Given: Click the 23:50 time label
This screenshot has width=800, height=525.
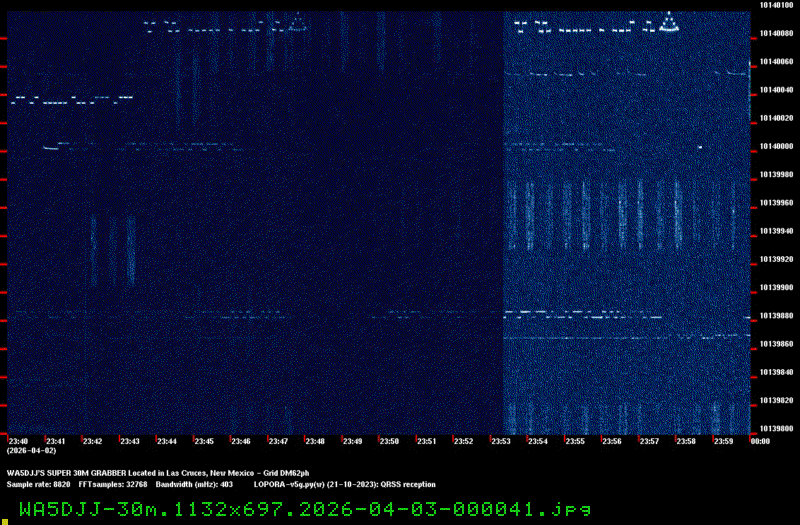Looking at the screenshot, I should pyautogui.click(x=389, y=441).
